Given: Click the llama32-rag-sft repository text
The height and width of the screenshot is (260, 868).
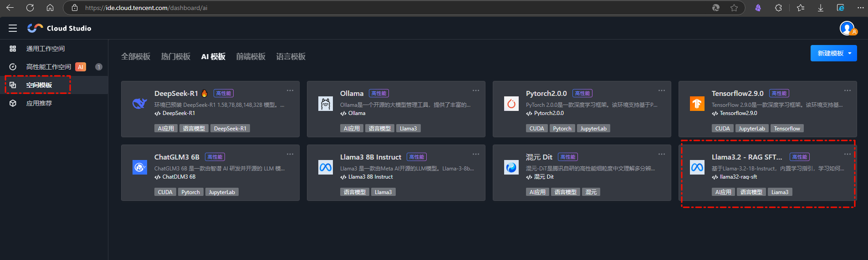Looking at the screenshot, I should (738, 177).
